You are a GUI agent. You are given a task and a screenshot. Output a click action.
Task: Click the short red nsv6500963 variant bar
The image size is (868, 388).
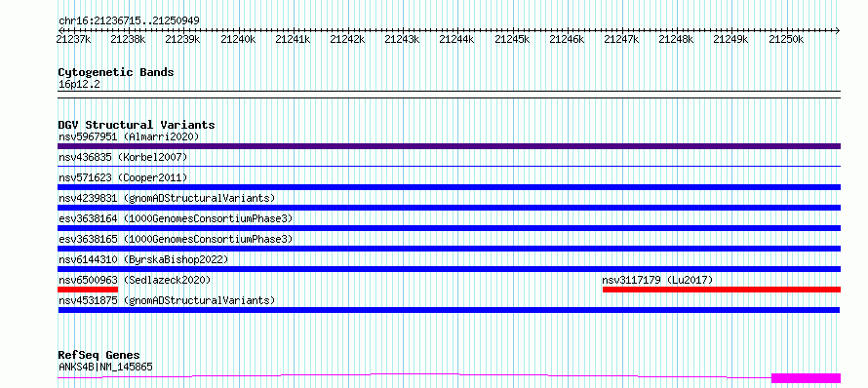pyautogui.click(x=88, y=290)
